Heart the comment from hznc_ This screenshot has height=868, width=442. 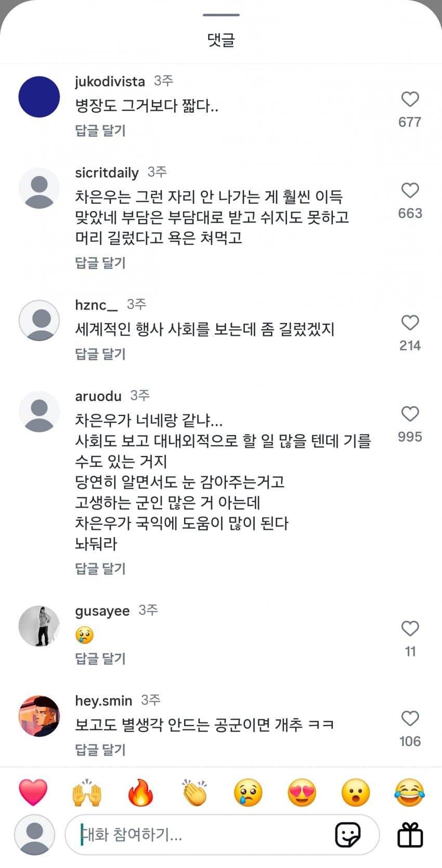(x=410, y=323)
